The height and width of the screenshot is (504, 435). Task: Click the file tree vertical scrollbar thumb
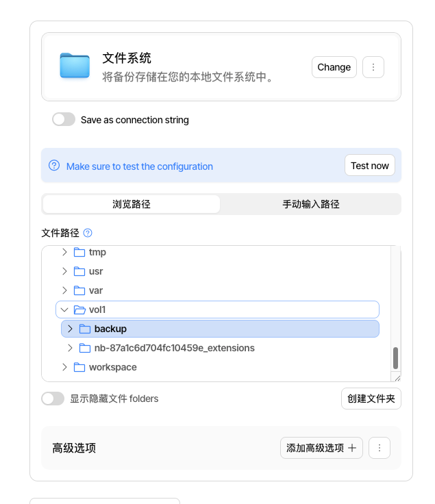(395, 358)
